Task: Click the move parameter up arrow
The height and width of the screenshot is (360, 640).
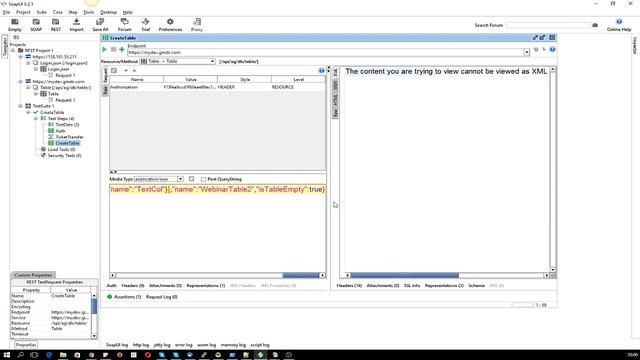Action: pyautogui.click(x=134, y=71)
